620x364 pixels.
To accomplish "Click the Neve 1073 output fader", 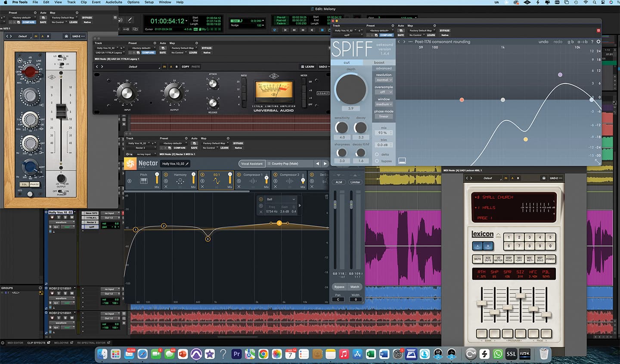I will (x=61, y=111).
